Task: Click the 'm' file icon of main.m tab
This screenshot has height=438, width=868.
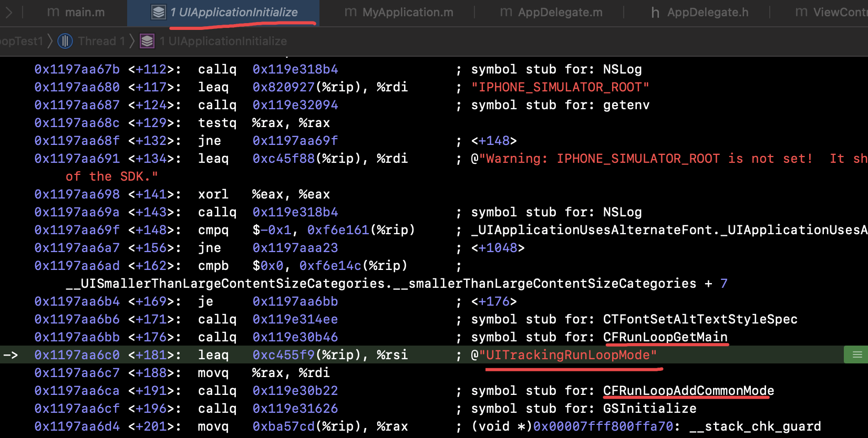Action: 53,12
